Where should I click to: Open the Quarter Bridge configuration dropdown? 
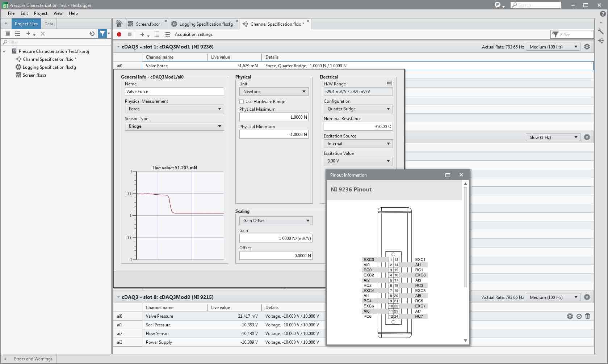pos(358,109)
